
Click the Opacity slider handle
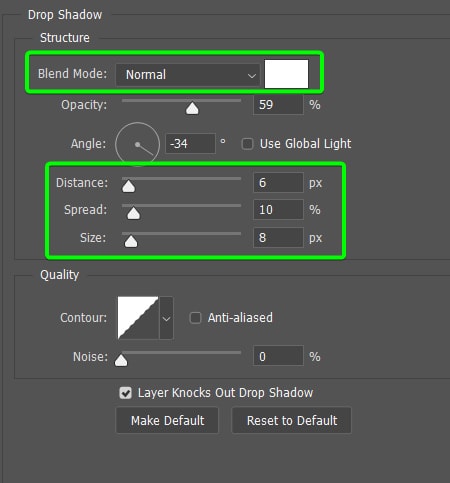(192, 108)
